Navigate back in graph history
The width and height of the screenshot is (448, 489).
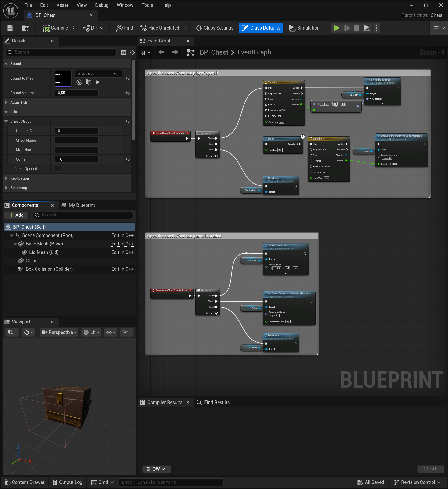tap(161, 52)
